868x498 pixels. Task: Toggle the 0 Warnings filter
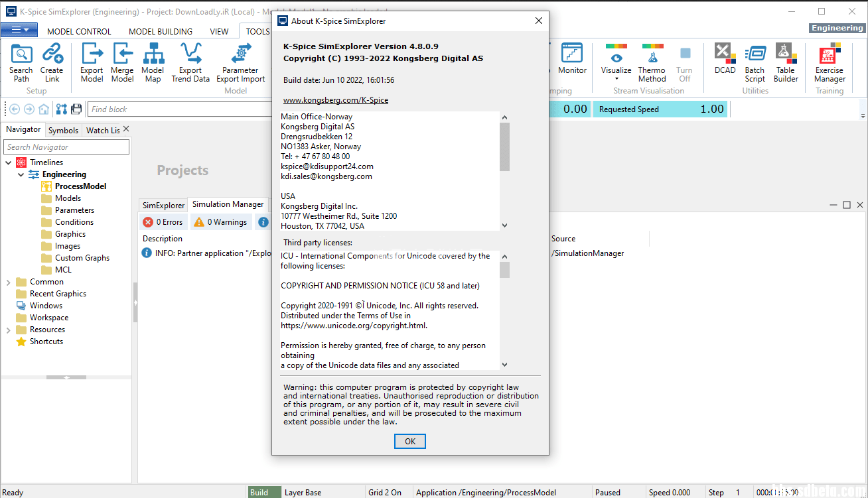coord(220,222)
